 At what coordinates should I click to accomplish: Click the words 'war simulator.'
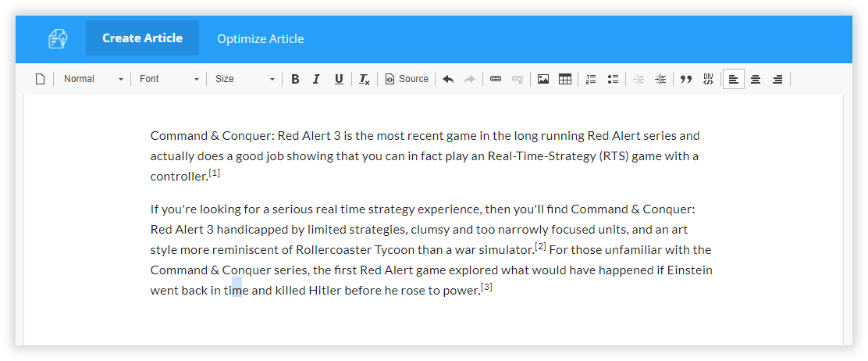(494, 250)
